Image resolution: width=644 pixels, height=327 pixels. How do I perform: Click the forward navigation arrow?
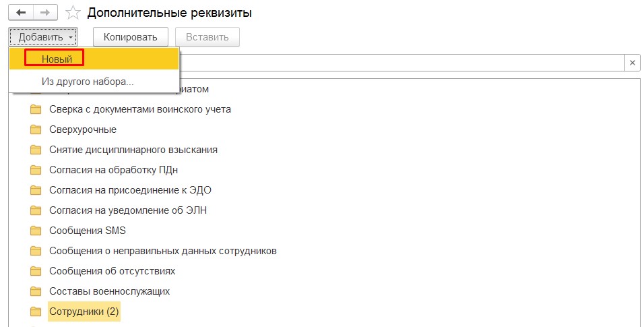(45, 13)
